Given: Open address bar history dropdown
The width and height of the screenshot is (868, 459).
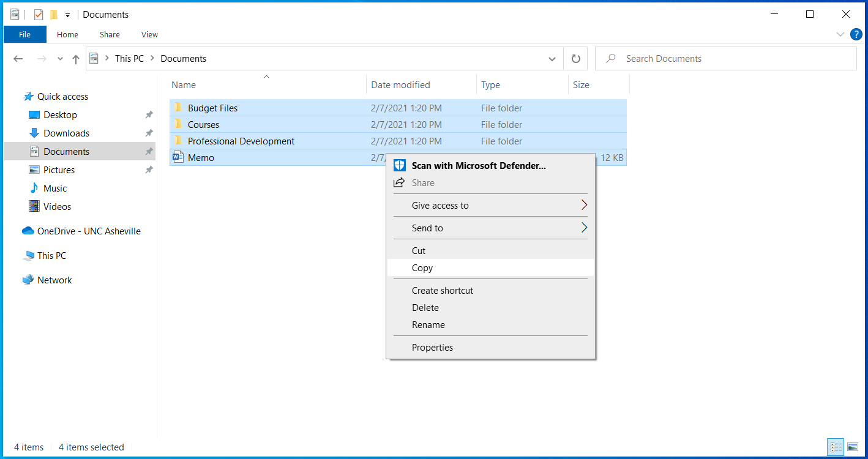Looking at the screenshot, I should coord(552,59).
